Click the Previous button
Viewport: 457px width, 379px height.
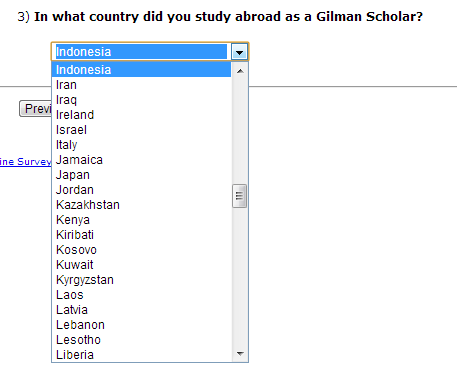tap(36, 109)
